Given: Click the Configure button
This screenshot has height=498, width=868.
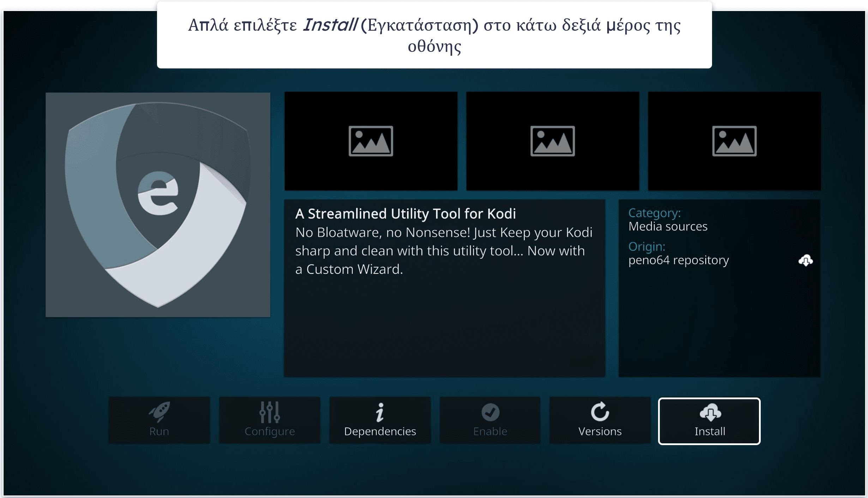Looking at the screenshot, I should click(x=270, y=420).
